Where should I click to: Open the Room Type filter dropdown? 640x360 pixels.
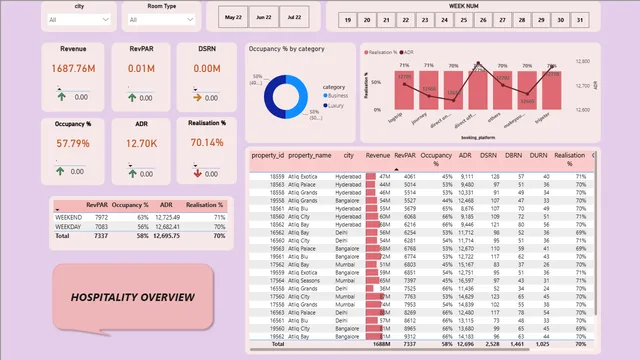point(161,20)
